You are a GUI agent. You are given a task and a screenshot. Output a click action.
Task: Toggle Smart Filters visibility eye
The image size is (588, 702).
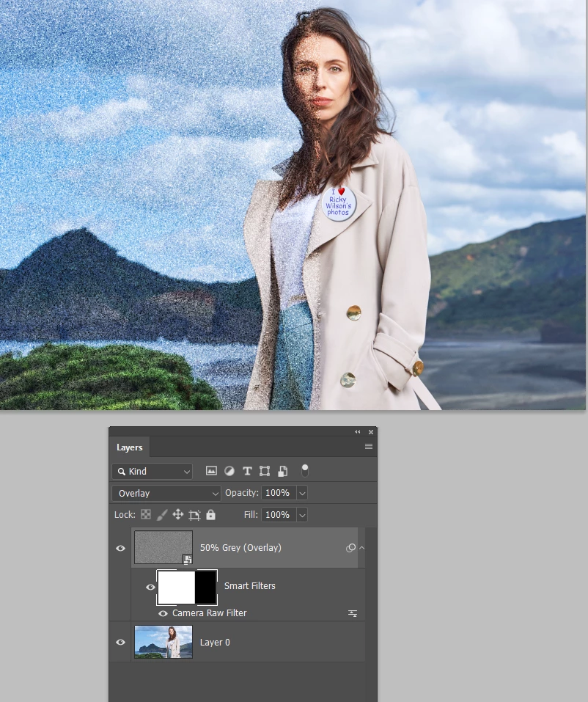pos(150,587)
